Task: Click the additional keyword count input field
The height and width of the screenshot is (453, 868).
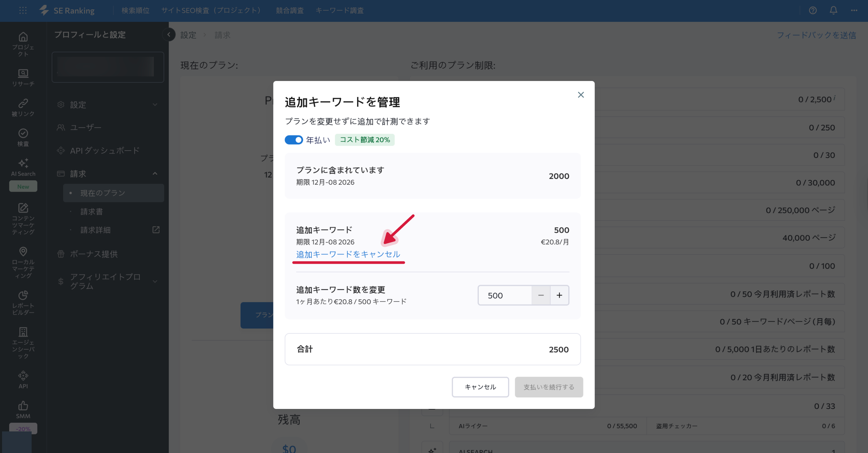Action: point(504,295)
